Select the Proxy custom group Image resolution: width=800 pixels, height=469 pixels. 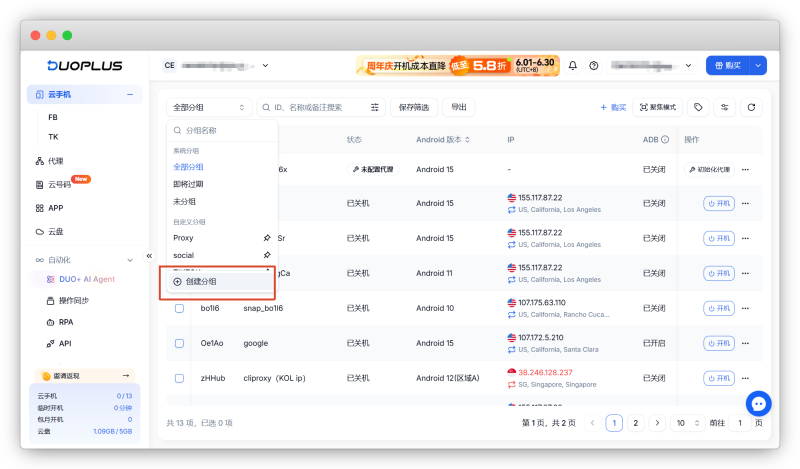tap(183, 238)
